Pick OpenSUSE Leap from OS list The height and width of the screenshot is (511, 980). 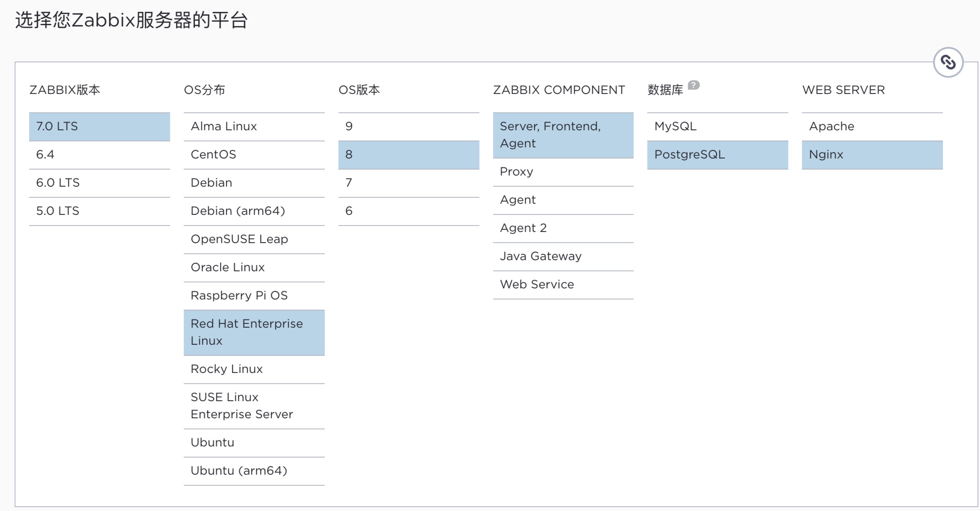pos(254,239)
